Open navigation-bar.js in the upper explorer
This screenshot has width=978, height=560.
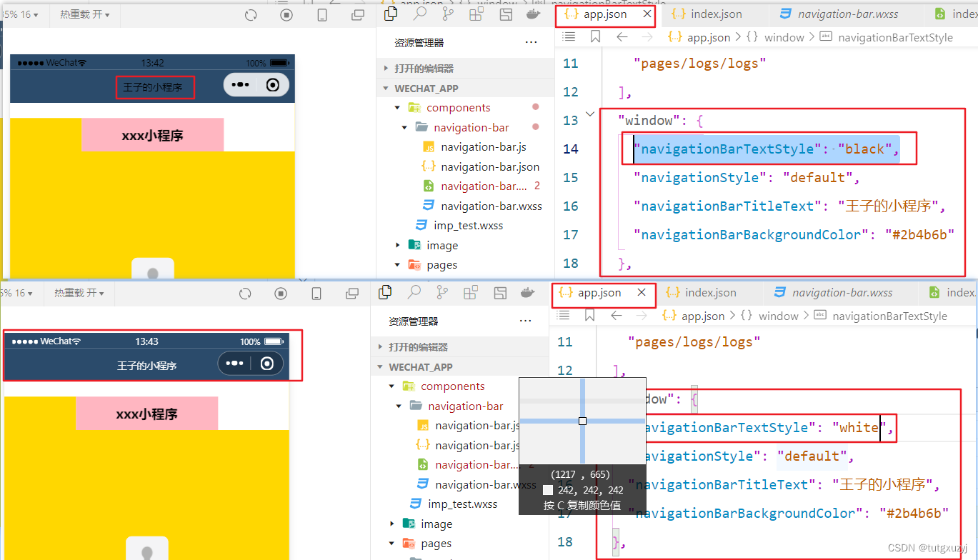coord(484,147)
